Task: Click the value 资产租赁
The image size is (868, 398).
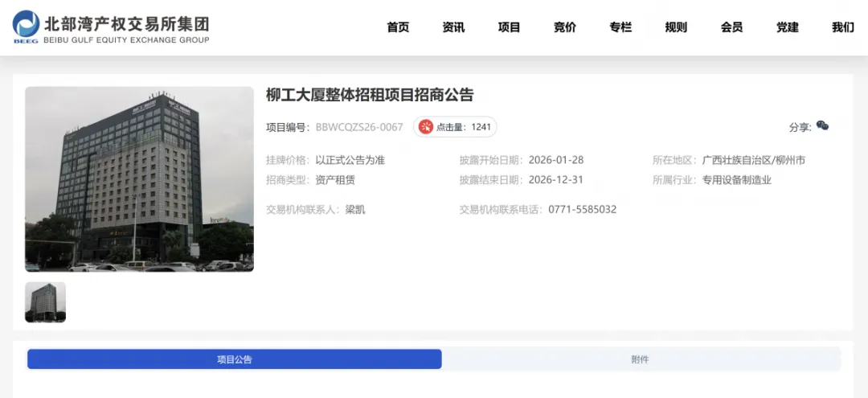Action: tap(335, 180)
